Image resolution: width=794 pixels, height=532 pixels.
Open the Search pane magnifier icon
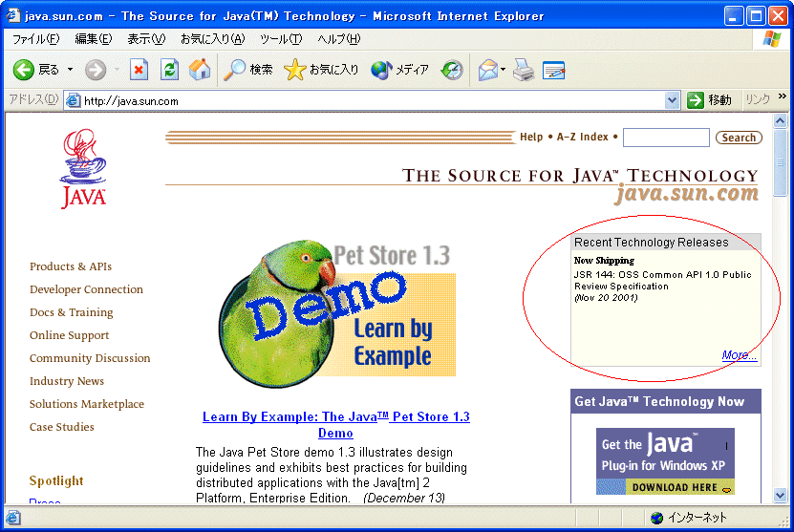pyautogui.click(x=234, y=70)
